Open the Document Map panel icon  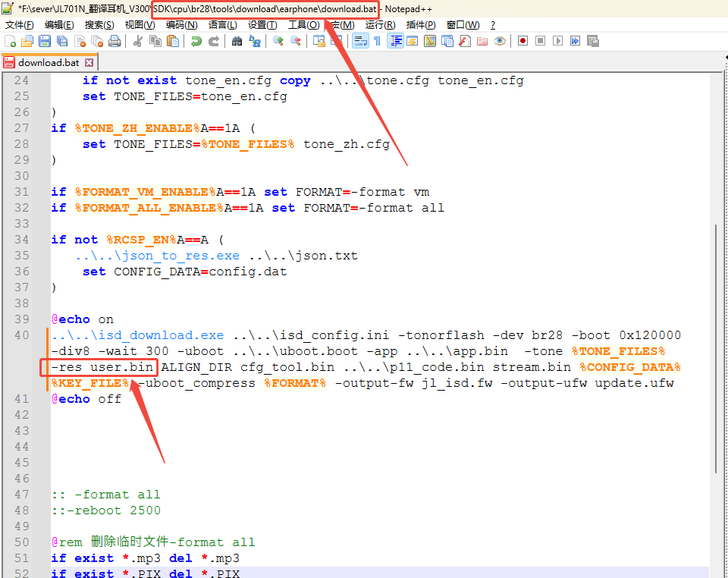430,41
